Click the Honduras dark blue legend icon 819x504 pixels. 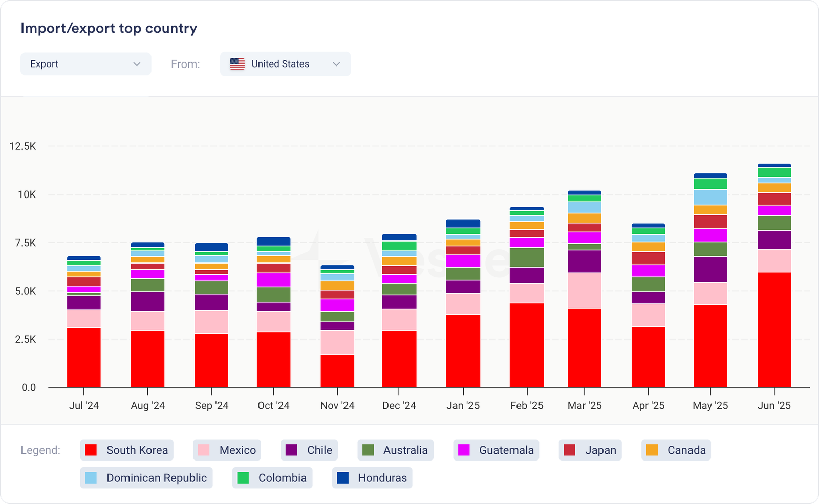click(343, 478)
